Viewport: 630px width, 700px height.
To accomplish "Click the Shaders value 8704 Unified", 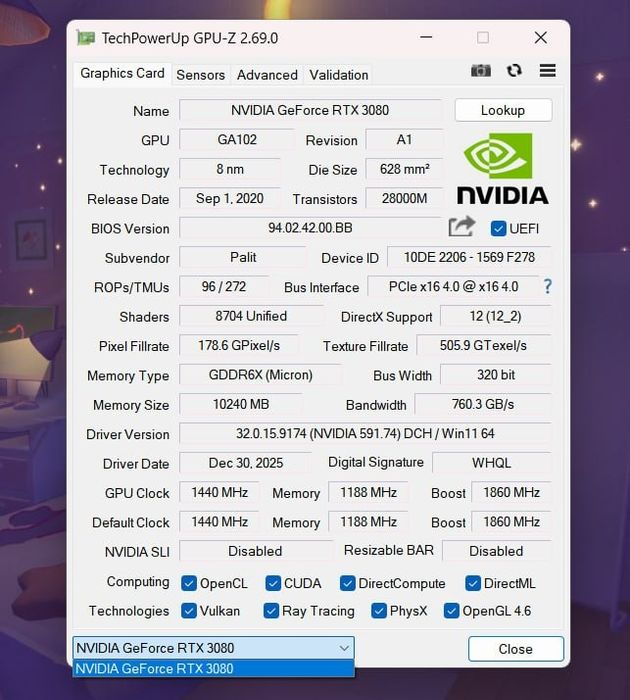I will pos(251,317).
